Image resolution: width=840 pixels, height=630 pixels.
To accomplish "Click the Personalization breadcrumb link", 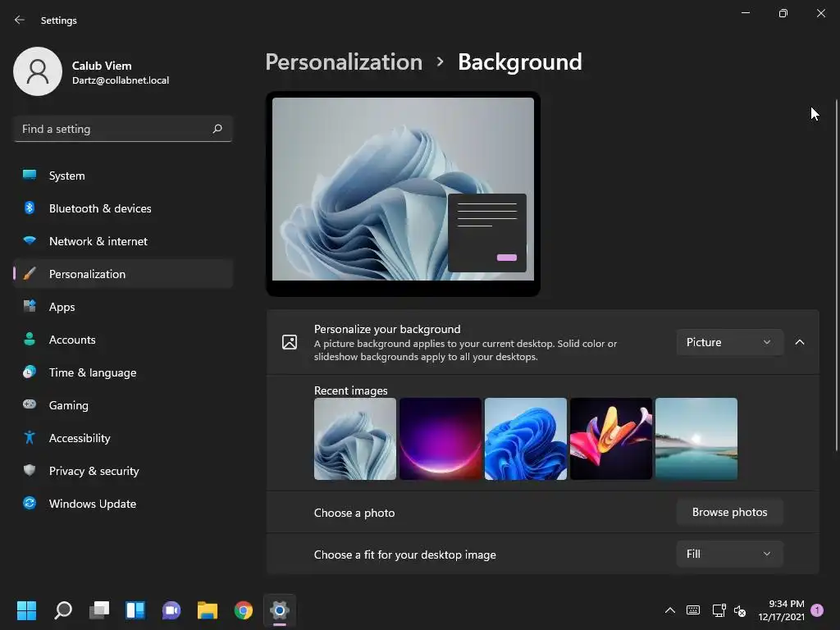I will click(344, 62).
